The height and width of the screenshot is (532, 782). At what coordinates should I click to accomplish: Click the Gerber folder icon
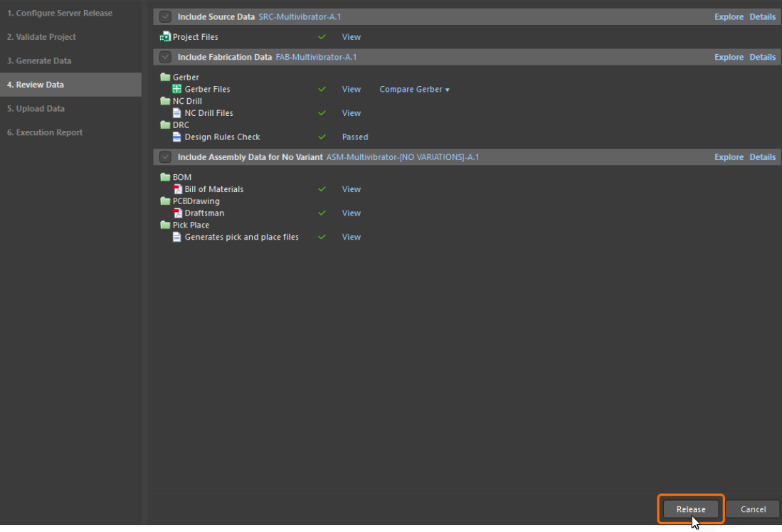pyautogui.click(x=165, y=78)
